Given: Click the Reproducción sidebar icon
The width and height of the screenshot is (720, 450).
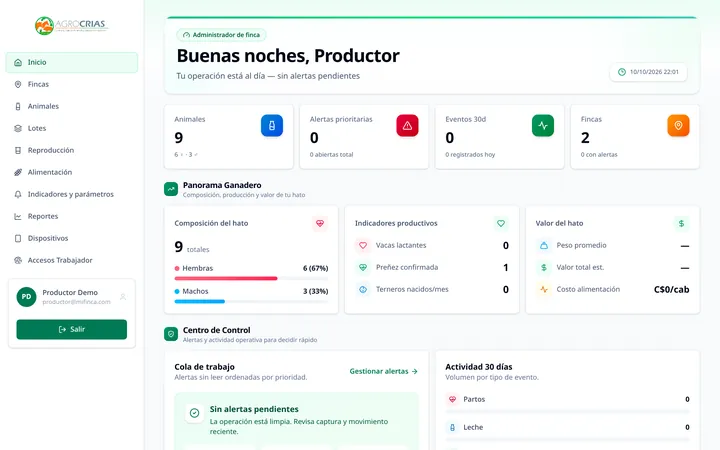Looking at the screenshot, I should click(18, 151).
